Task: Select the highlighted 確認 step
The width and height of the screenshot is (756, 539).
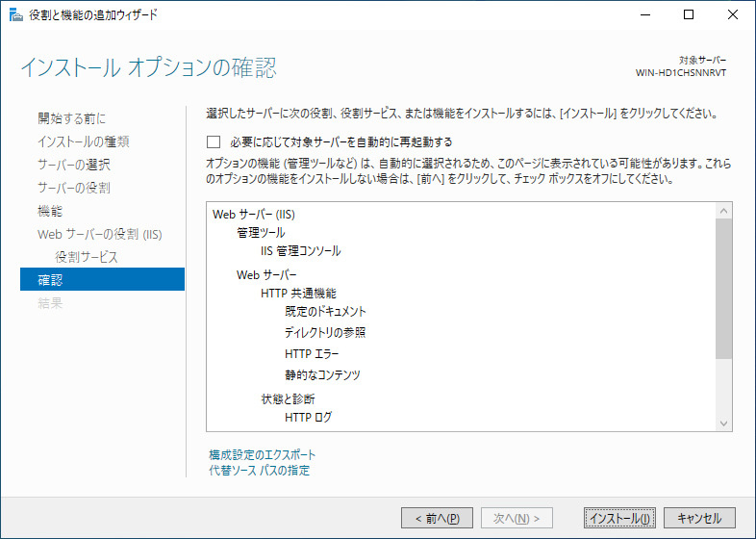Action: click(102, 279)
